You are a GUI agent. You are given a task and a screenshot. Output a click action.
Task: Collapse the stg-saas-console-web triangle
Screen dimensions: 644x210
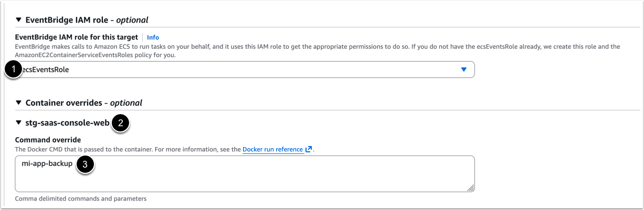(x=19, y=124)
